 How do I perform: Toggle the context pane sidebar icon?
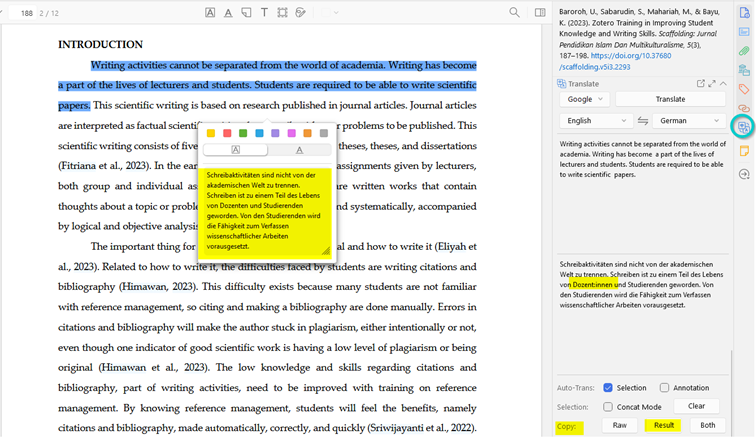(x=540, y=13)
